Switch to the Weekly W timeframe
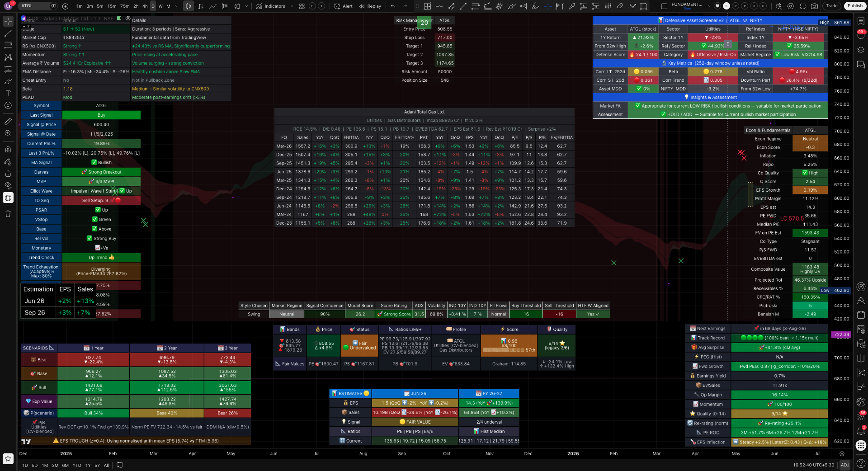This screenshot has height=471, width=868. pyautogui.click(x=160, y=6)
